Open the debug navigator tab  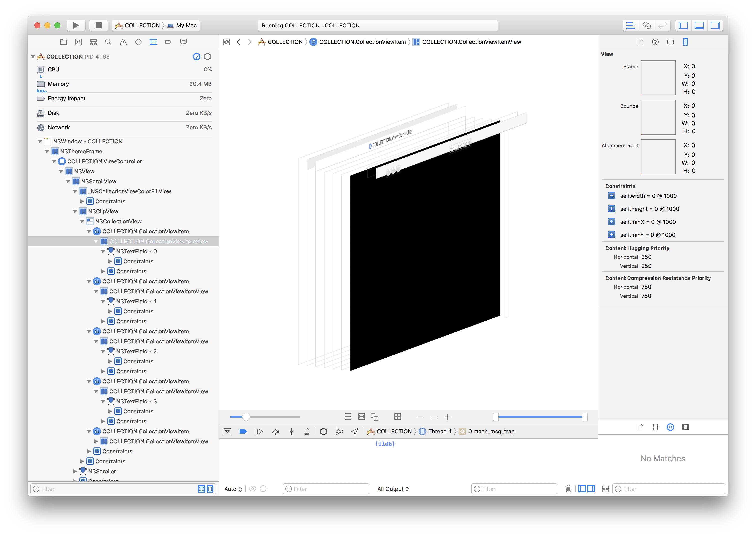pos(153,42)
